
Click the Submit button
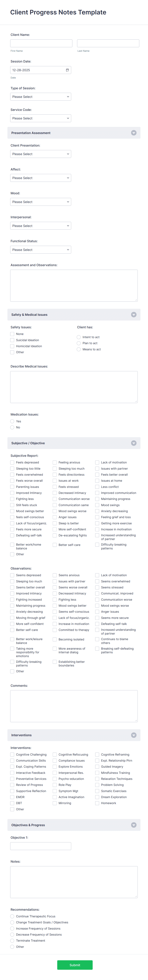tap(74, 965)
